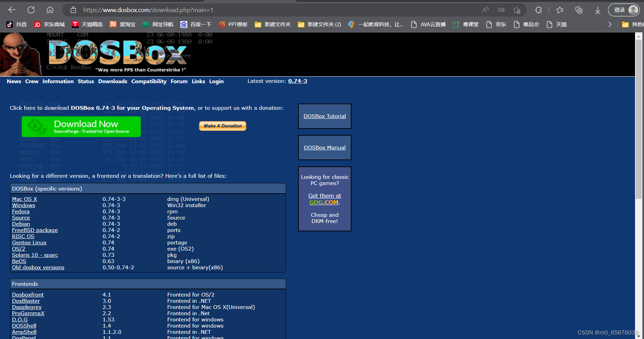Open the 其他 favorites folder

pyautogui.click(x=632, y=25)
